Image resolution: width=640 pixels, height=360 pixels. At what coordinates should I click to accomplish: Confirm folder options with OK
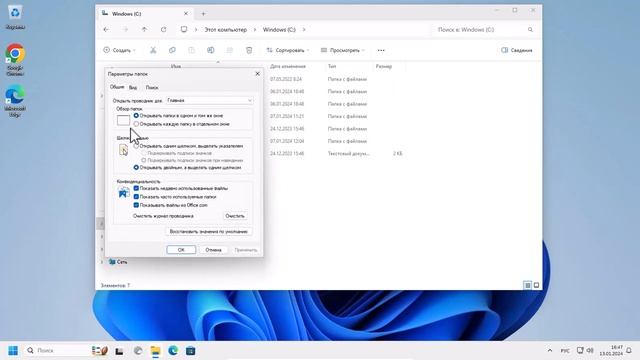click(181, 250)
